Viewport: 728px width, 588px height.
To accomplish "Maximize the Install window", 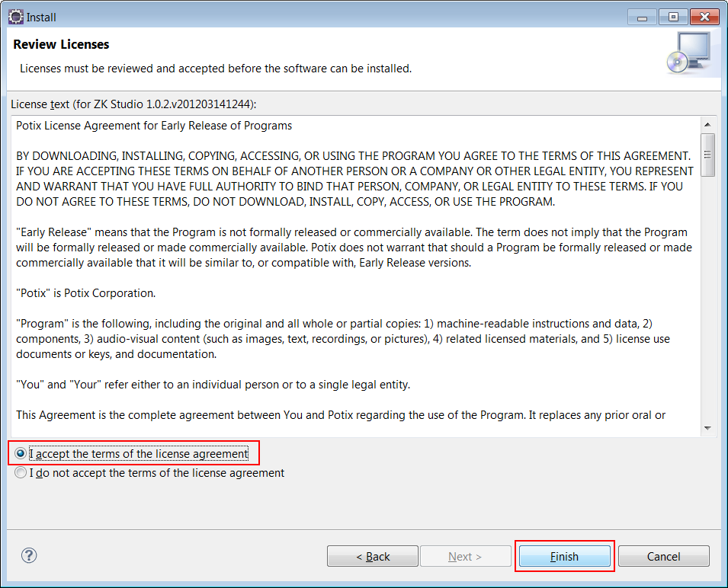I will tap(673, 18).
